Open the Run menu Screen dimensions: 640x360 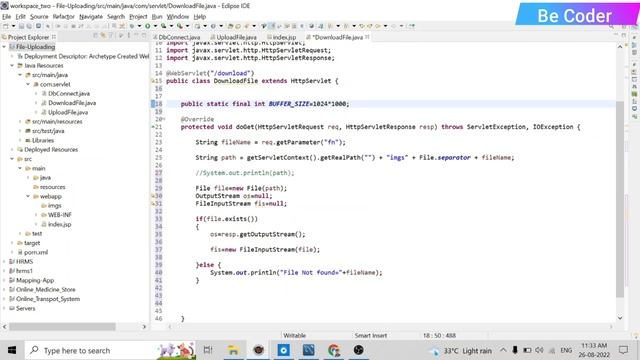pos(157,16)
